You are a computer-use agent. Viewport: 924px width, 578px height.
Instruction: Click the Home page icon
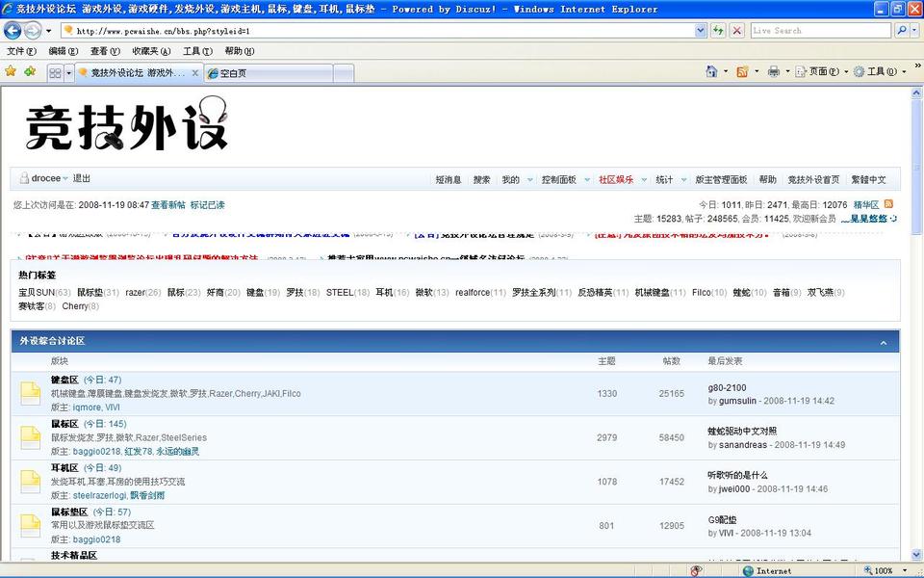pos(711,72)
